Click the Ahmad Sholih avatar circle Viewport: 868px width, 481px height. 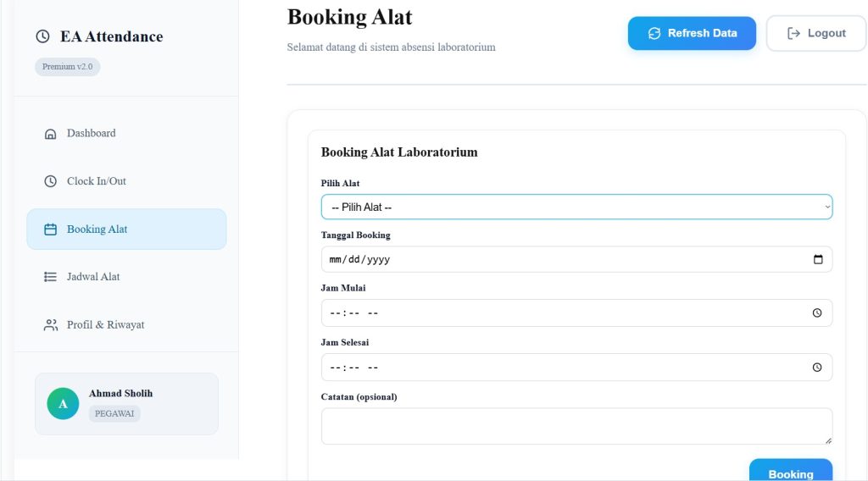[63, 404]
